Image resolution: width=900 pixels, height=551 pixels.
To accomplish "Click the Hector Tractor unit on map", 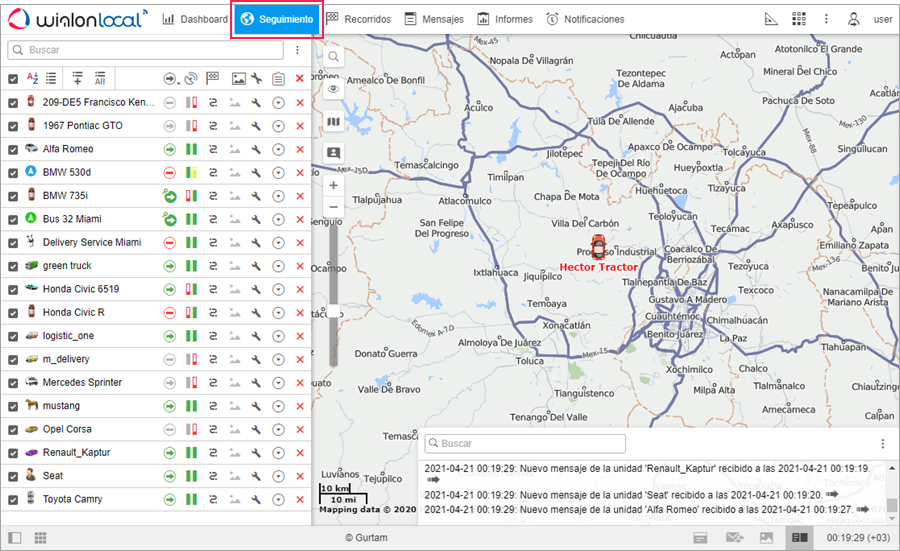I will pos(598,247).
